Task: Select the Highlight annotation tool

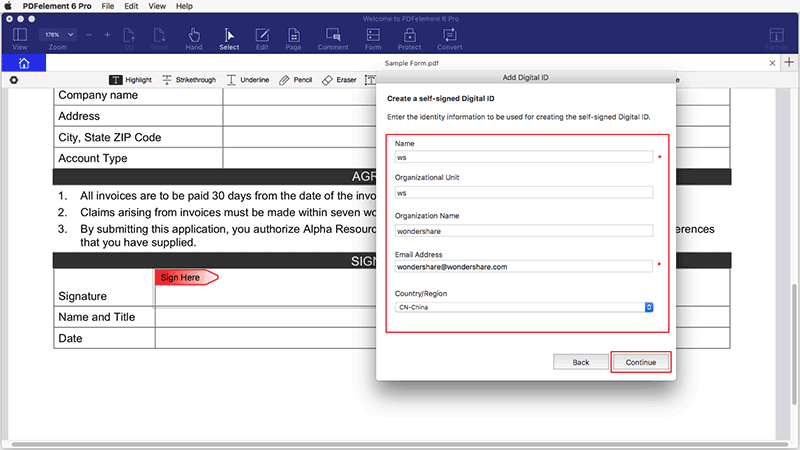Action: 131,80
